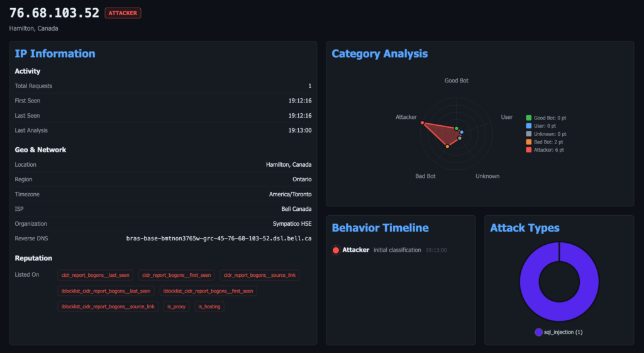This screenshot has width=644, height=353.
Task: Click the orange Bad Bot point on radar
Action: point(447,147)
